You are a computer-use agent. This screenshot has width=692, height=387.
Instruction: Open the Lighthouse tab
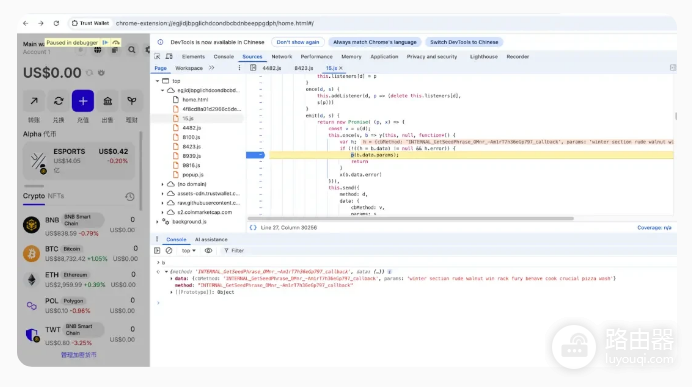tap(484, 56)
